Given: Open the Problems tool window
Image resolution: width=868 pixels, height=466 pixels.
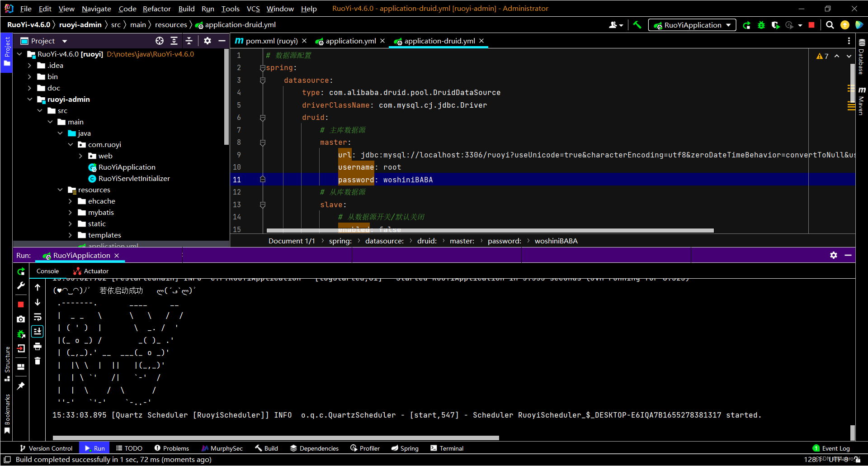Looking at the screenshot, I should [172, 448].
